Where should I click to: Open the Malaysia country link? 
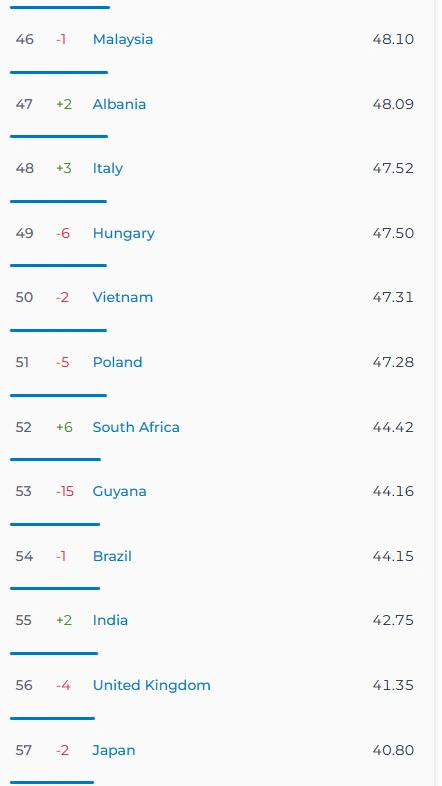point(123,39)
